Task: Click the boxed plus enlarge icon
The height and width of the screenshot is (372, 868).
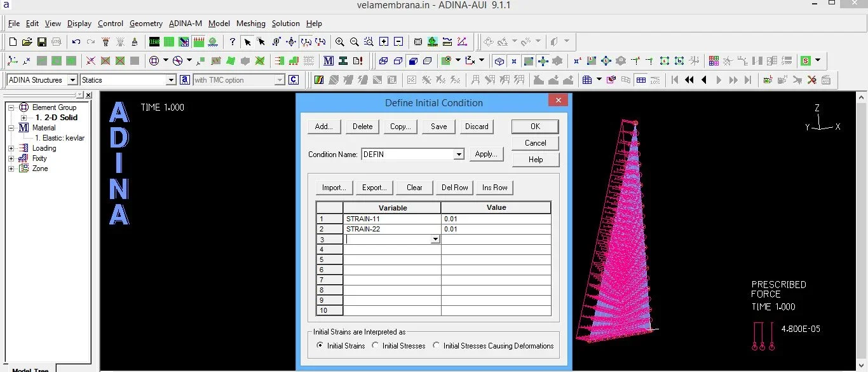Action: point(384,42)
